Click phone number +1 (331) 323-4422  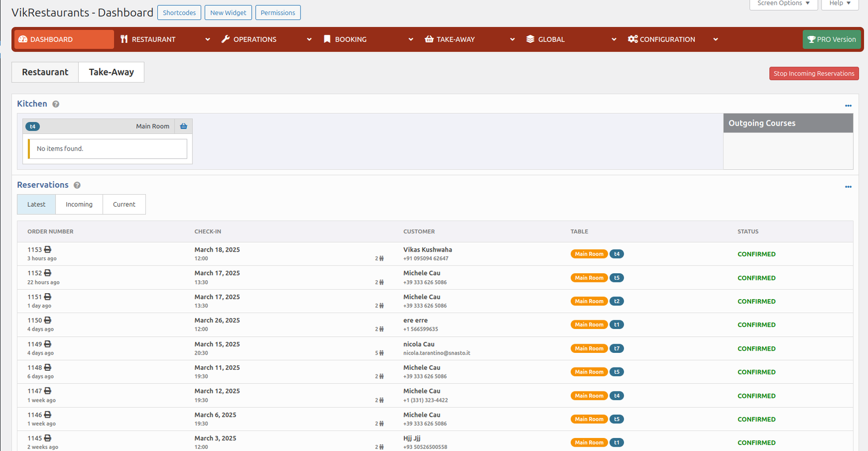[x=425, y=401]
